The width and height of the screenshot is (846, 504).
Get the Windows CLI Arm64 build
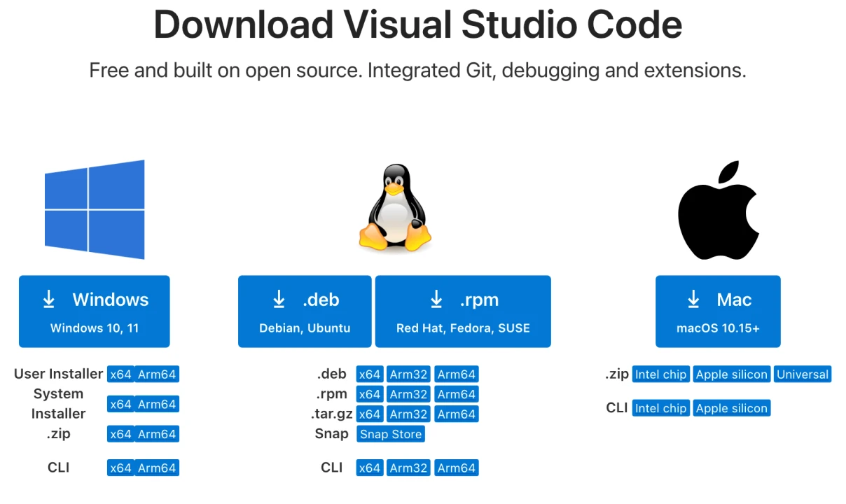[157, 468]
